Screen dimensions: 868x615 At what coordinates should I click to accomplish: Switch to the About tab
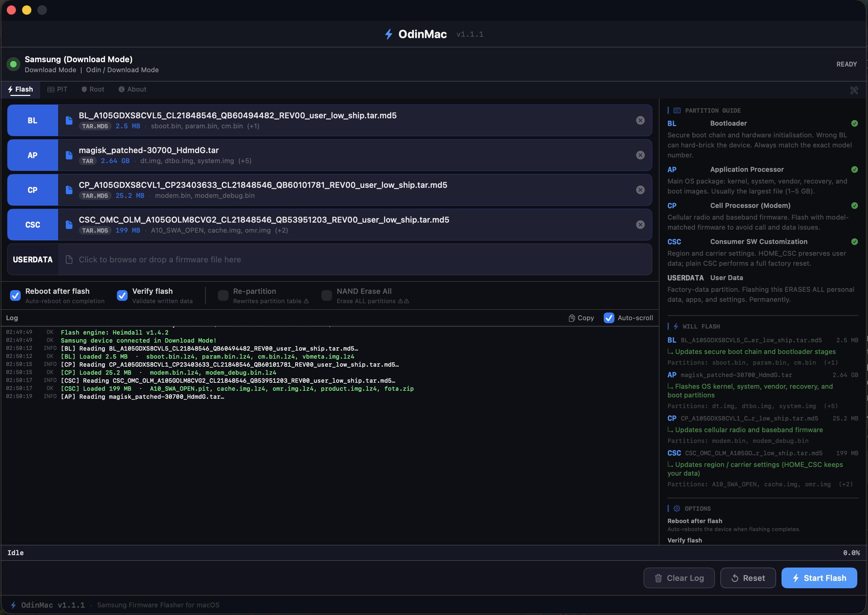133,89
